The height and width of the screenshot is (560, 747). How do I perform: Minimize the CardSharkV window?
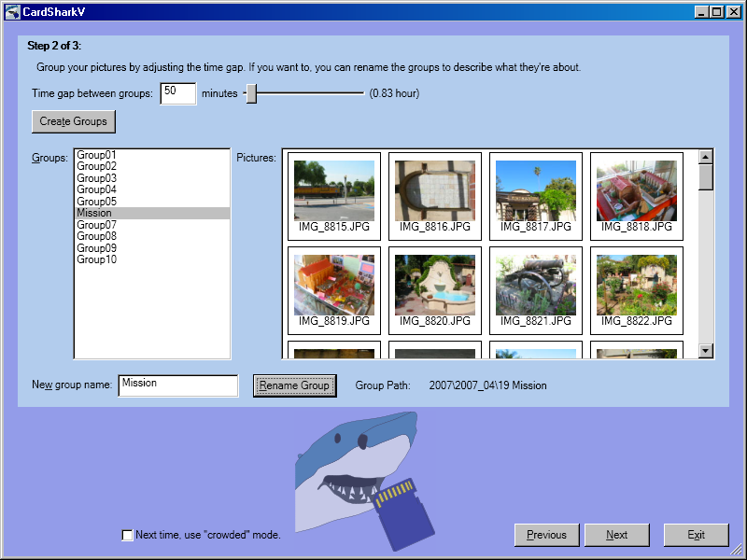[701, 12]
